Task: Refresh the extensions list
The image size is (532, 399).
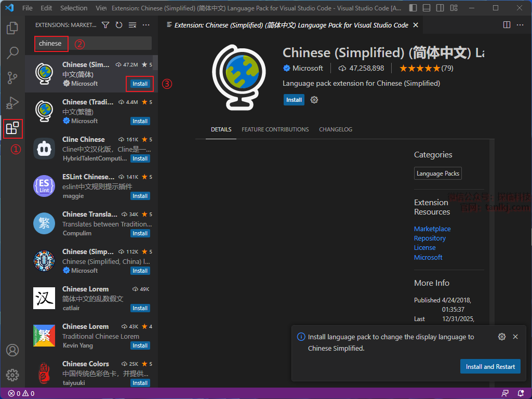Action: 119,25
